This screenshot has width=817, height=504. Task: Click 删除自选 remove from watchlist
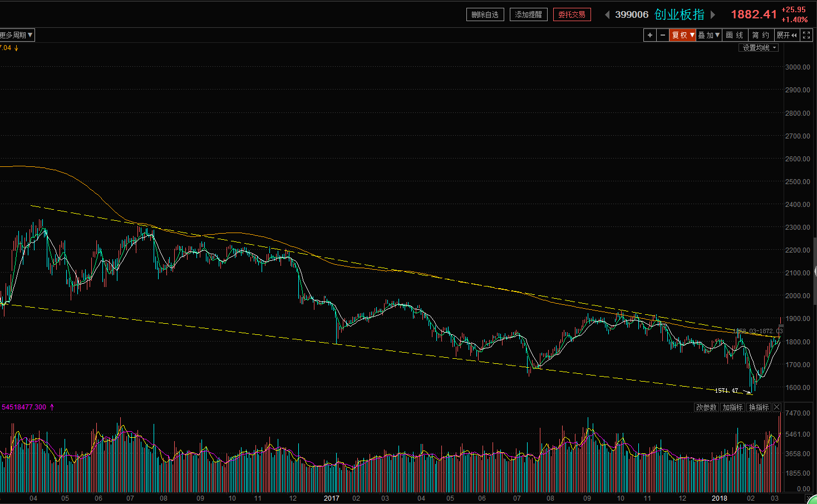485,14
